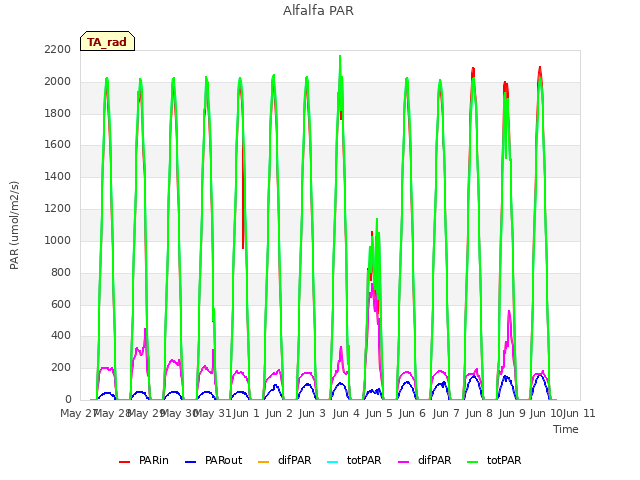Click the Alfalfa PAR chart title
This screenshot has height=480, width=640.
click(318, 10)
